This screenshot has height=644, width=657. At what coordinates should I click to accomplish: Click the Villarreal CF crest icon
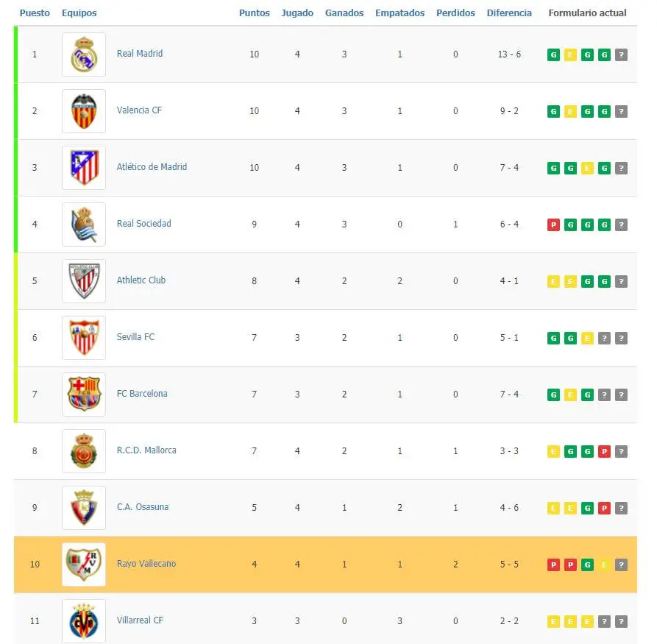[x=83, y=620]
